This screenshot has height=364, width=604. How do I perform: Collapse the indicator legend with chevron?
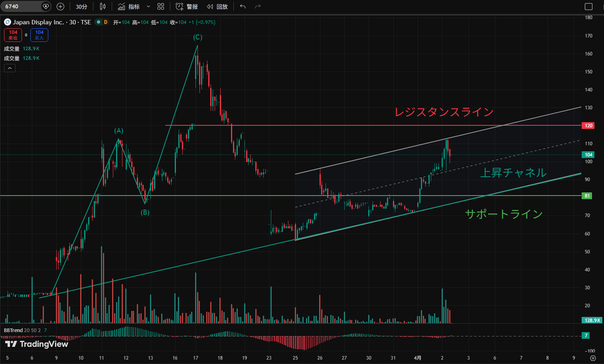[10, 68]
